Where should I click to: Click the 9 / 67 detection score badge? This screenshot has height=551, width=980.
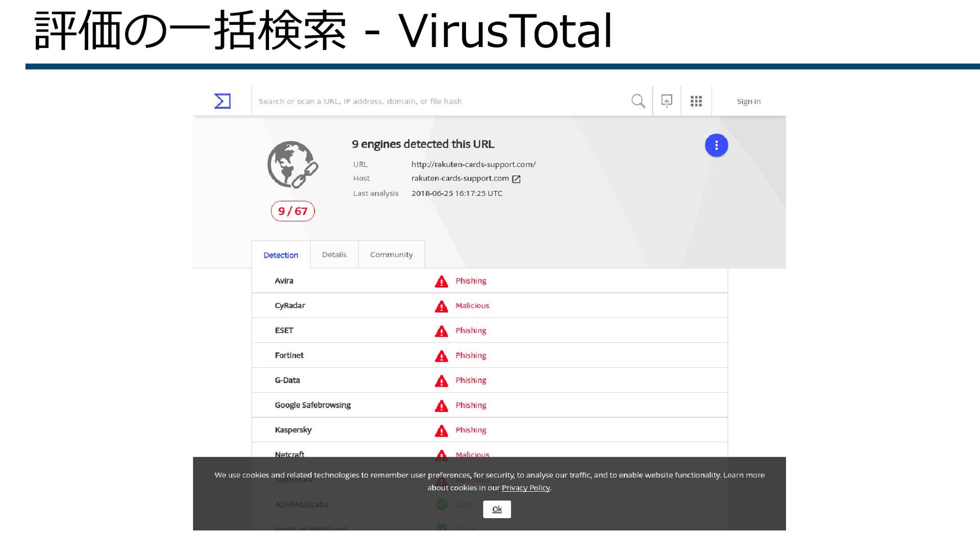click(x=292, y=211)
